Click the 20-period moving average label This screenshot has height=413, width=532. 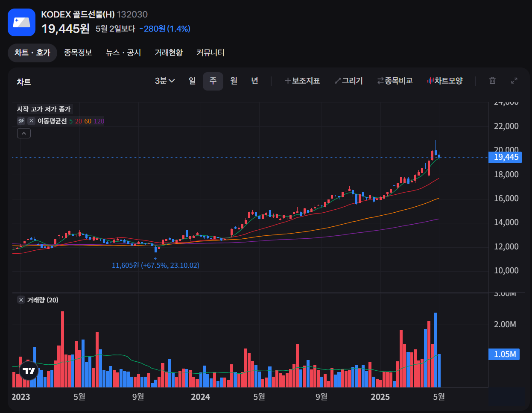79,121
